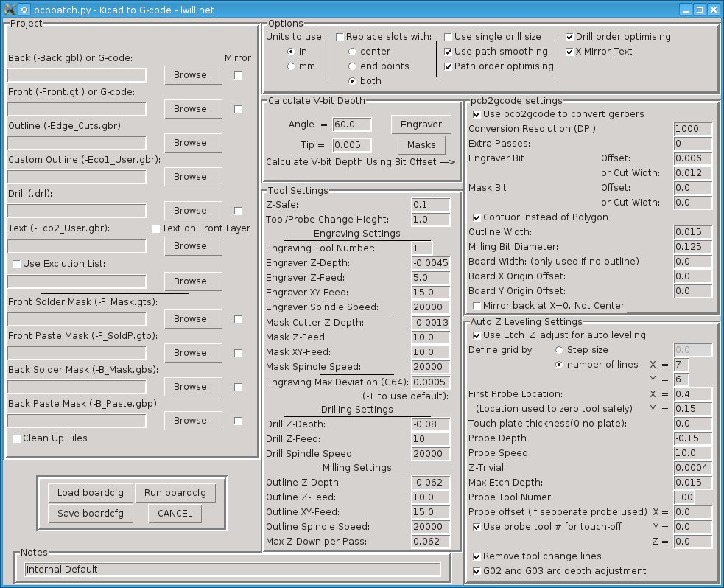724x588 pixels.
Task: Toggle Contuor Instead of Polygon
Action: coord(477,217)
